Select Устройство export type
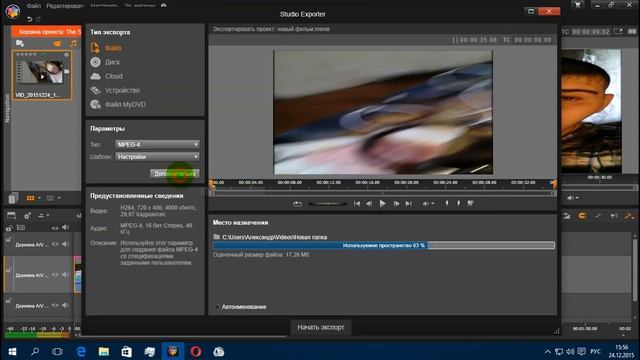The width and height of the screenshot is (640, 360). tap(115, 90)
